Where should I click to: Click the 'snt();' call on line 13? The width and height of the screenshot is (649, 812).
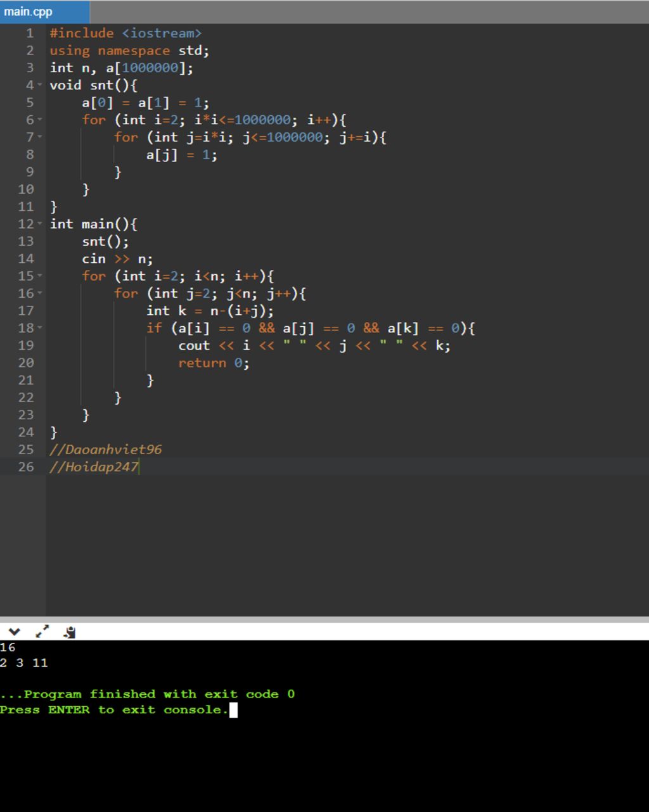[x=105, y=241]
